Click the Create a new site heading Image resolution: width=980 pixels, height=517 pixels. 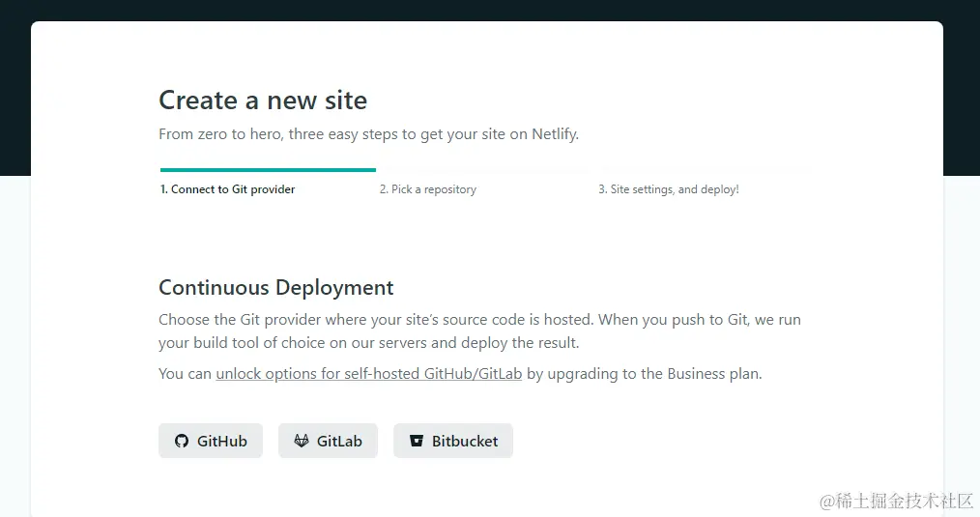coord(263,101)
